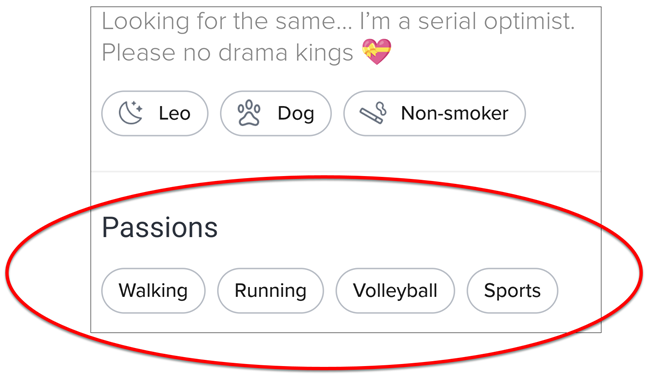The width and height of the screenshot is (651, 380).
Task: Select the Dog text label
Action: (x=296, y=113)
